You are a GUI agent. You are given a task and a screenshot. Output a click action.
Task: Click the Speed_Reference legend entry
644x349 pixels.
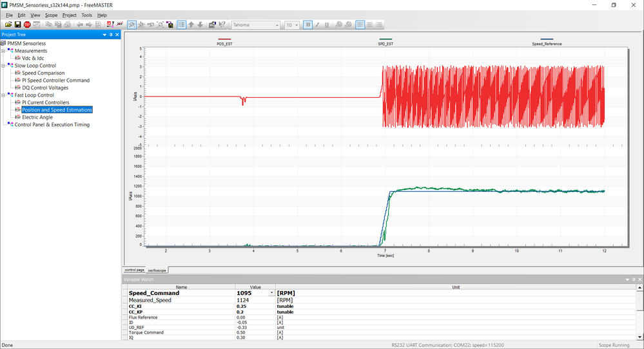(x=547, y=42)
